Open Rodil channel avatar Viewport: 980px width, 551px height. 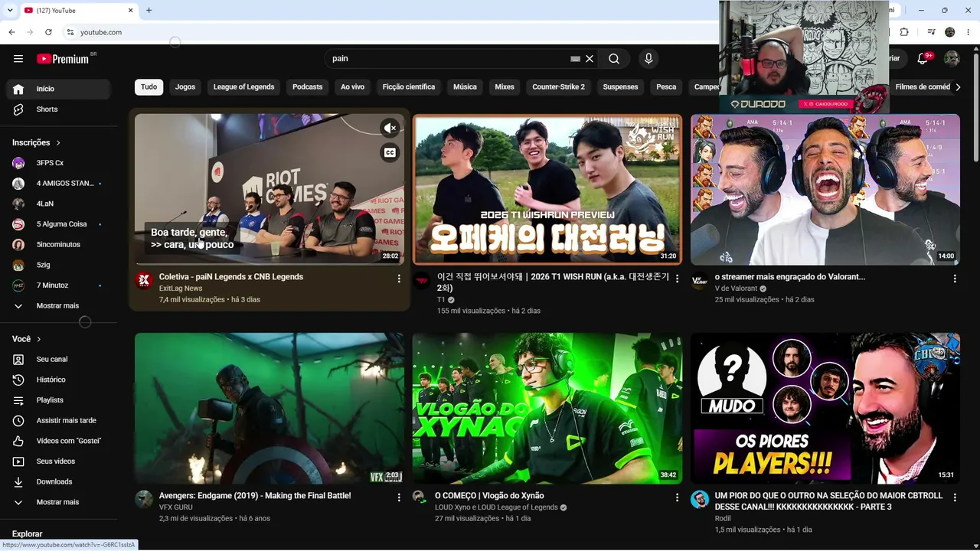coord(700,499)
